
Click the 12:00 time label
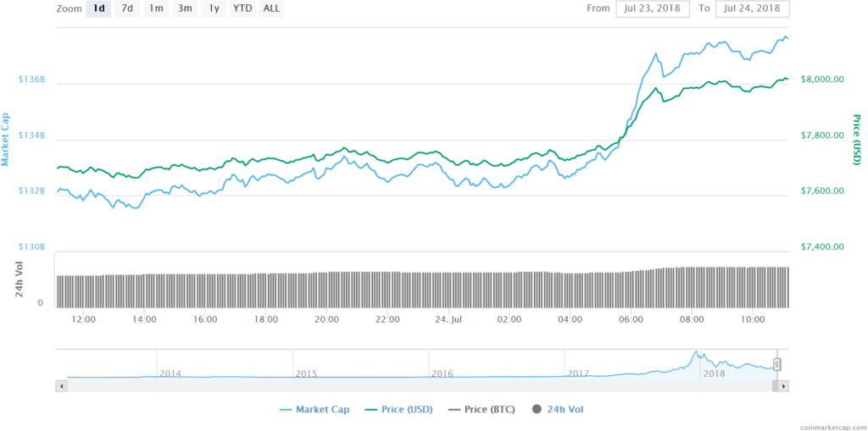point(84,320)
